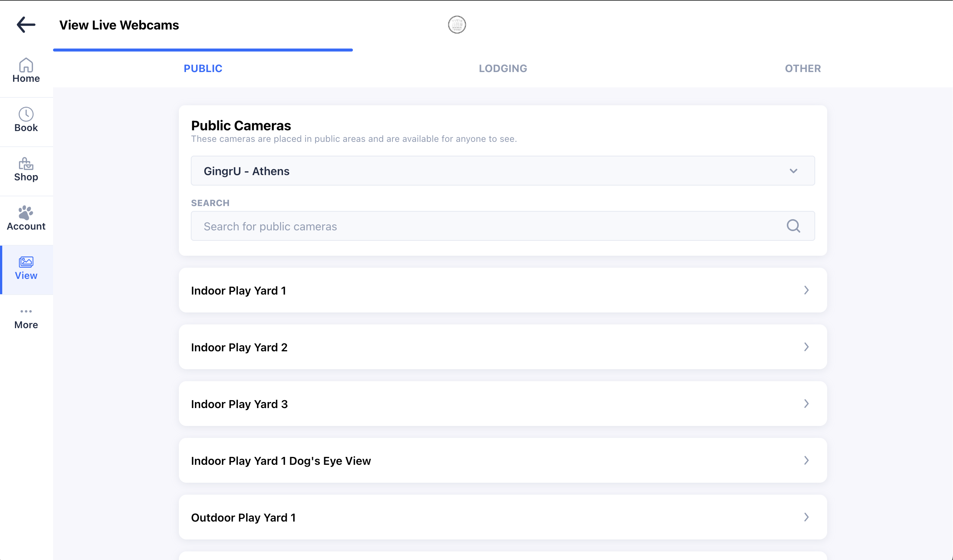
Task: Open Indoor Play Yard 2 chevron
Action: (x=806, y=347)
